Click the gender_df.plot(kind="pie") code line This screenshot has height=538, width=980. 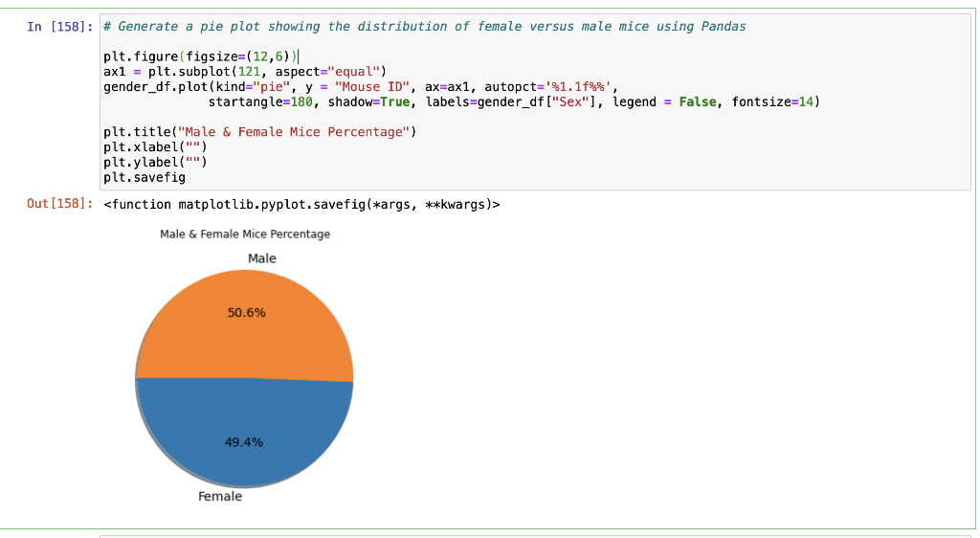[361, 87]
